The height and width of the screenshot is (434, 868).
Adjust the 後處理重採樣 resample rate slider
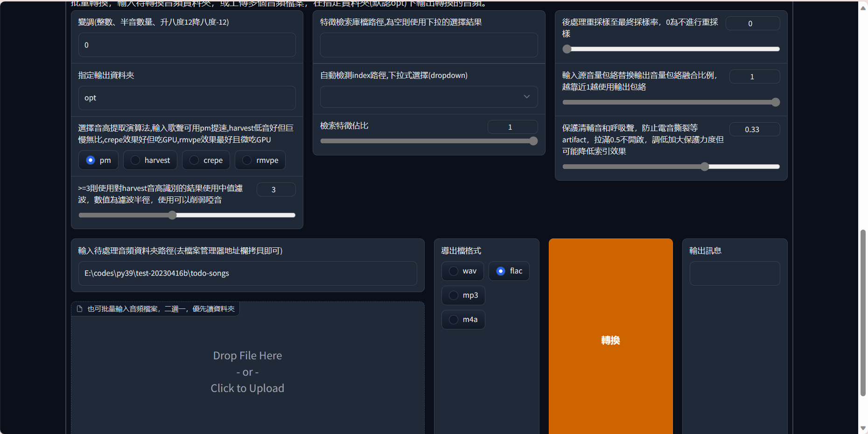pos(671,49)
